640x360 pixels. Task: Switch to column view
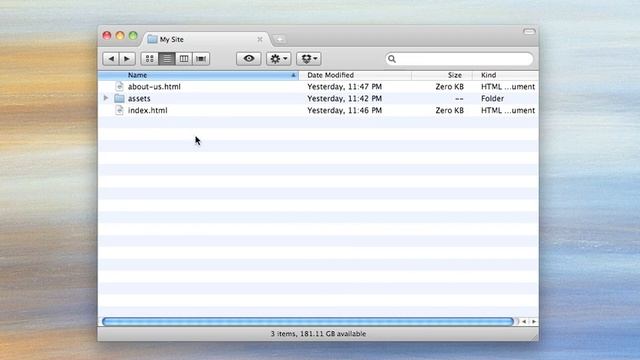(x=184, y=59)
